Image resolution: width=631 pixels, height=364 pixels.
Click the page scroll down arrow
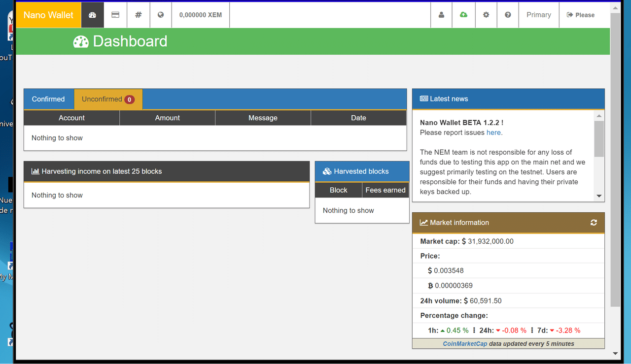click(x=615, y=353)
